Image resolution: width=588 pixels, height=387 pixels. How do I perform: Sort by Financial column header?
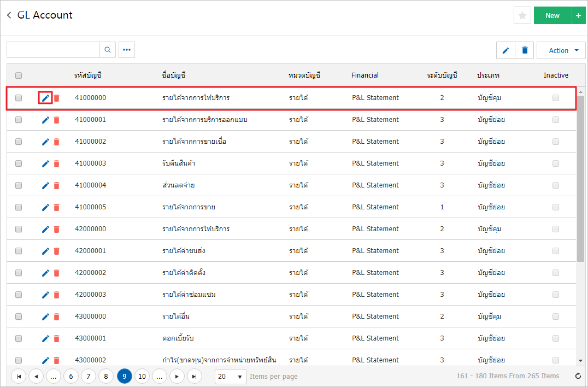[365, 75]
